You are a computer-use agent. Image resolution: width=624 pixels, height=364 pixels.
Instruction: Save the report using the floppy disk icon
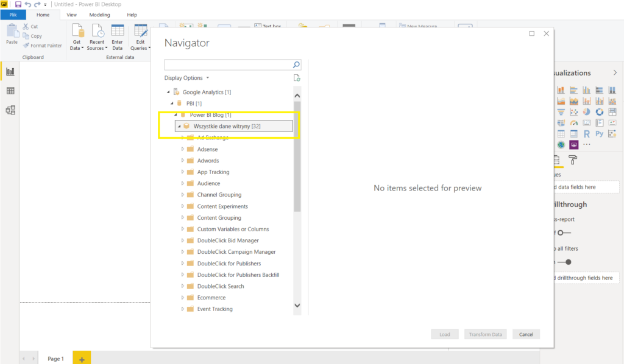click(18, 4)
